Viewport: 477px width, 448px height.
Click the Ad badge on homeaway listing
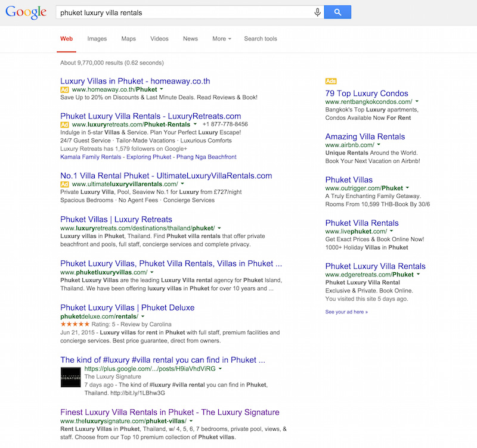(64, 90)
